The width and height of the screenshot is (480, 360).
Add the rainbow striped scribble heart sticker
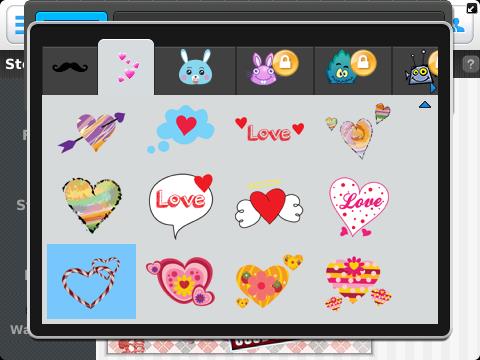[92, 205]
